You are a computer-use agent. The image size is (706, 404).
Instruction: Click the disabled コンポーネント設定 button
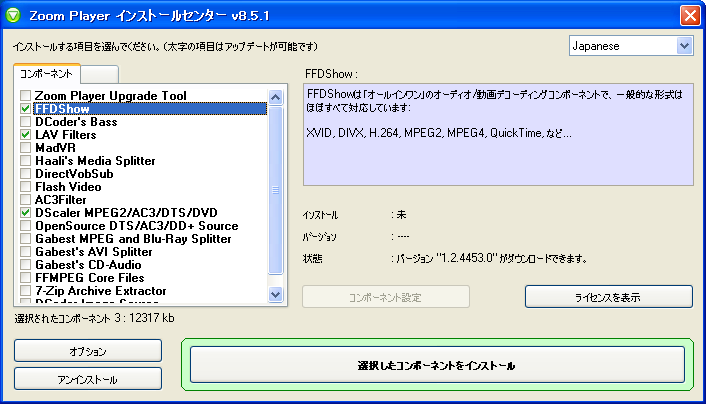tap(386, 297)
